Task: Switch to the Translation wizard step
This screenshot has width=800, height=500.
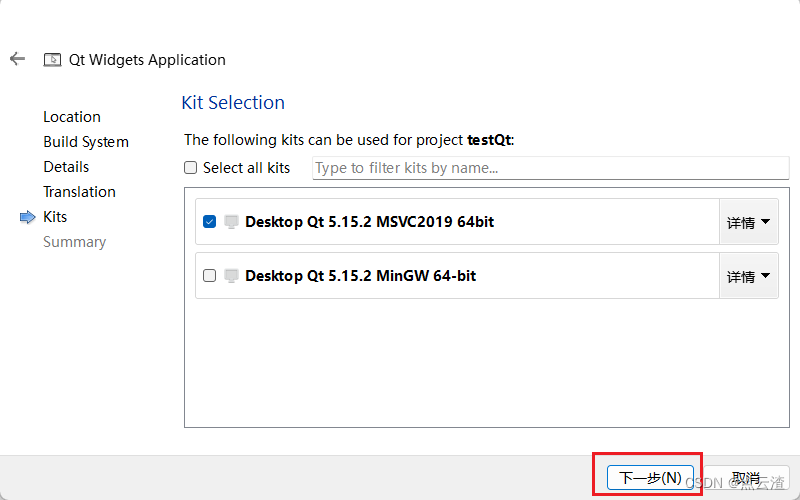Action: point(79,192)
